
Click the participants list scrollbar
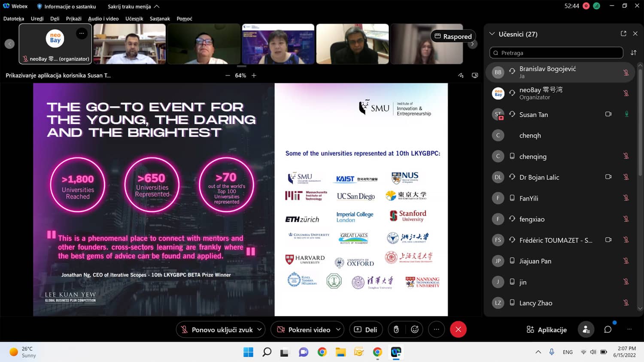[x=640, y=122]
